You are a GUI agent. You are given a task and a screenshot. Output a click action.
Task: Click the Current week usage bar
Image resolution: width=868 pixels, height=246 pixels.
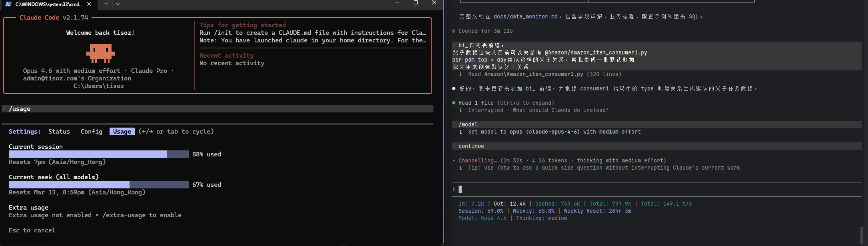tap(99, 185)
